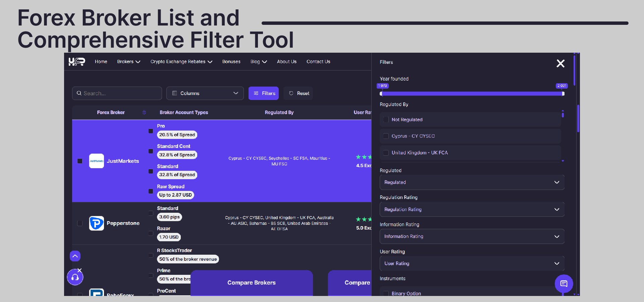Screen dimensions: 644x302
Task: Sort by Broker Account Types header
Action: (184, 112)
